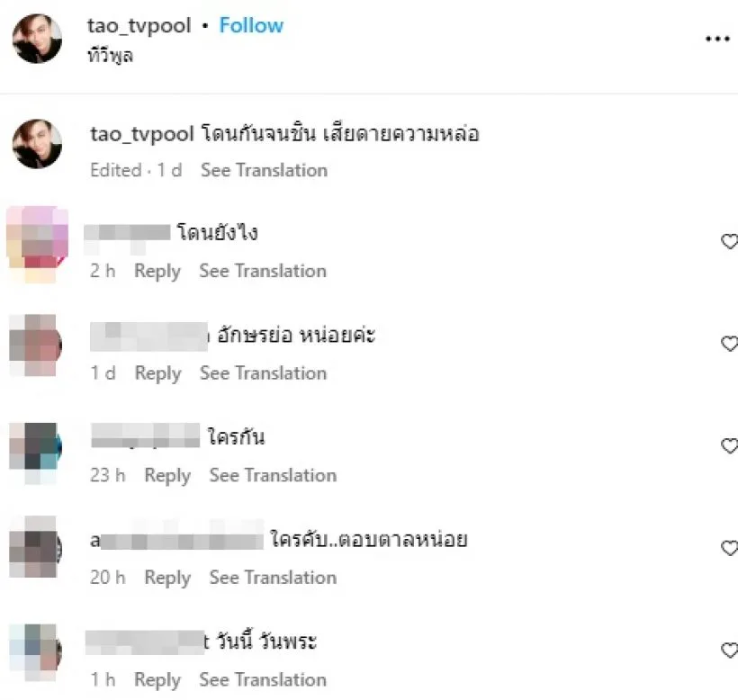
Task: Click the header profile picture of tao_tvpool
Action: point(37,39)
